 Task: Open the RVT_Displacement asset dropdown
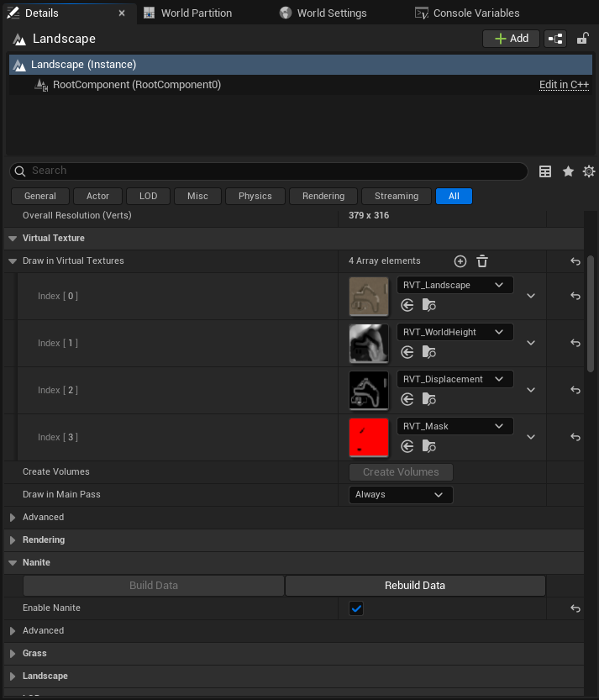[x=455, y=379]
